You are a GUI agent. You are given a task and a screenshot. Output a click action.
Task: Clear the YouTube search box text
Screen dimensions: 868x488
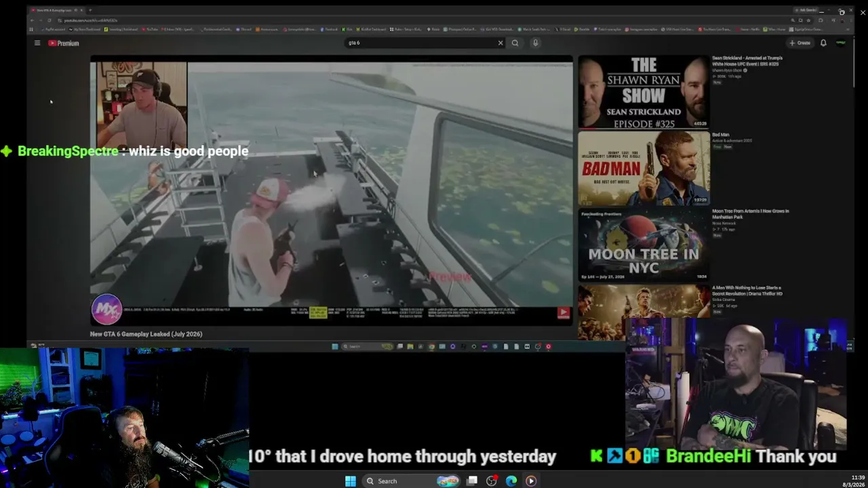coord(500,43)
